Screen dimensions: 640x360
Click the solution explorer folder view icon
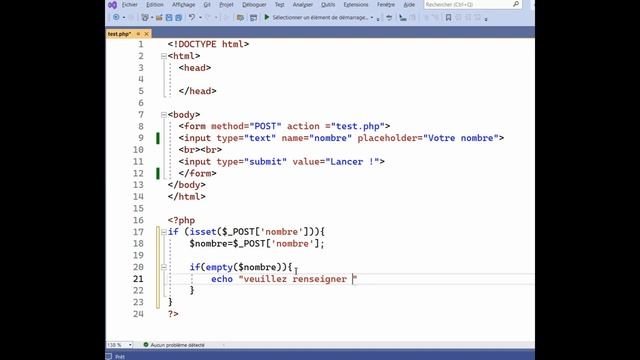coord(240,18)
